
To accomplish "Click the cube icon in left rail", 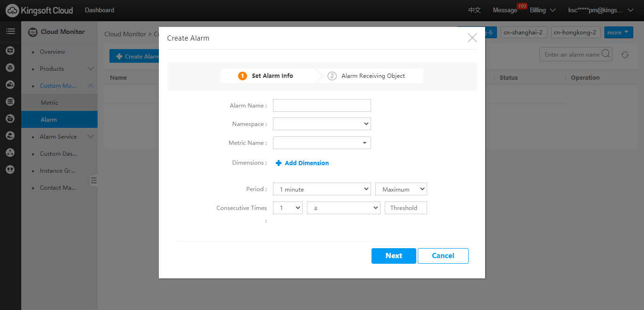I will click(x=10, y=67).
